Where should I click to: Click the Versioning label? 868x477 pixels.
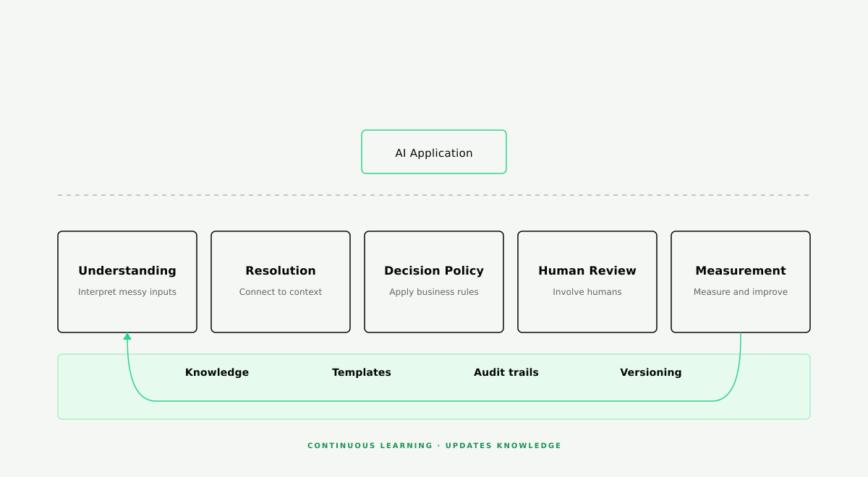651,372
